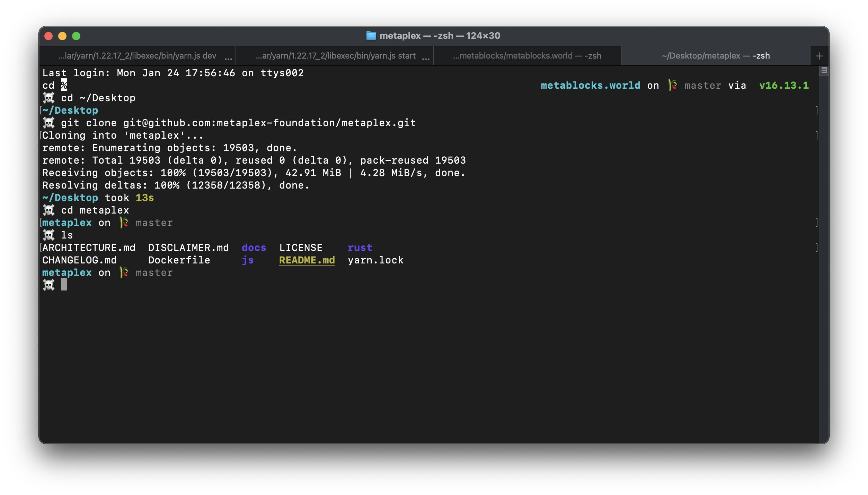The width and height of the screenshot is (868, 495).
Task: Switch to the yarn.js start tab
Action: 335,56
